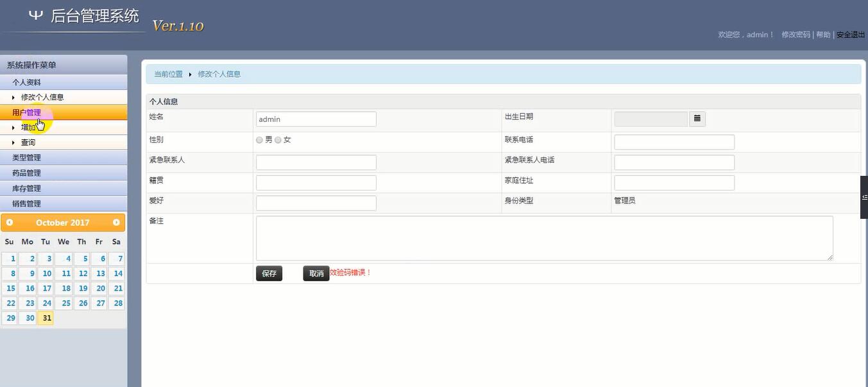Select October 14 in the calendar
Image resolution: width=868 pixels, height=387 pixels.
(117, 273)
